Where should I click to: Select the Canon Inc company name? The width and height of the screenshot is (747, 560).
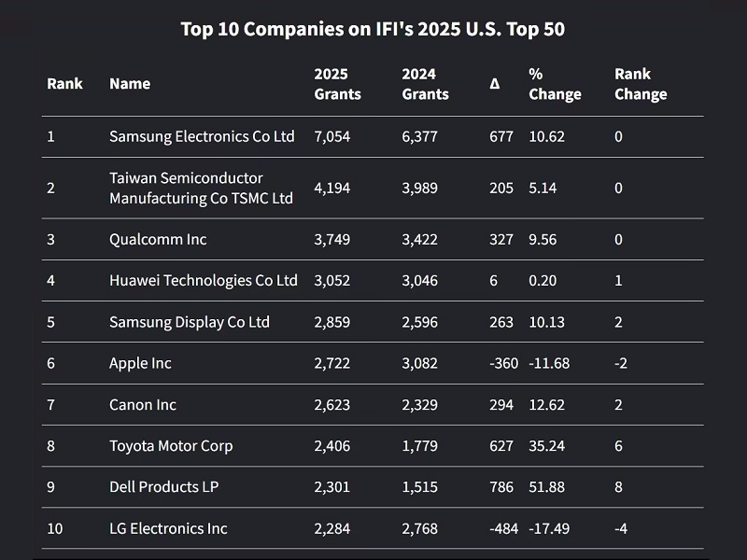(143, 404)
